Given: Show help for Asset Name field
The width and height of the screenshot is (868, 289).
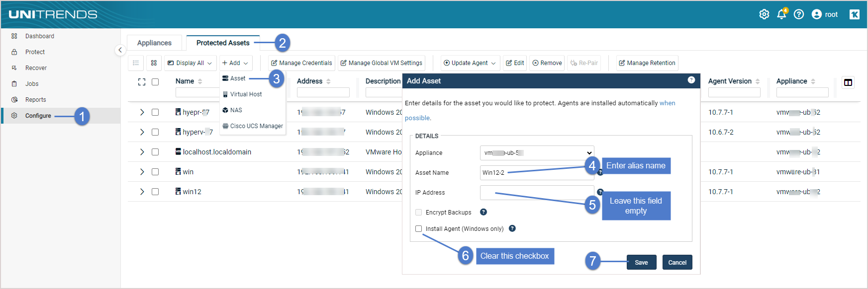Looking at the screenshot, I should point(600,173).
